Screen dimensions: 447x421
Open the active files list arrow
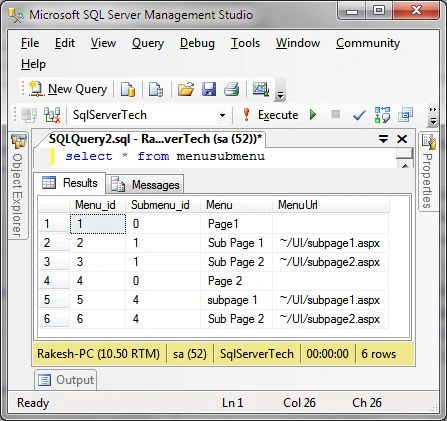384,139
